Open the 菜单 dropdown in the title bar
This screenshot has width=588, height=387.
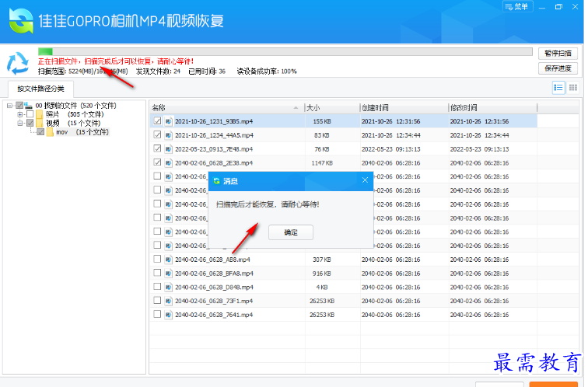pos(517,7)
